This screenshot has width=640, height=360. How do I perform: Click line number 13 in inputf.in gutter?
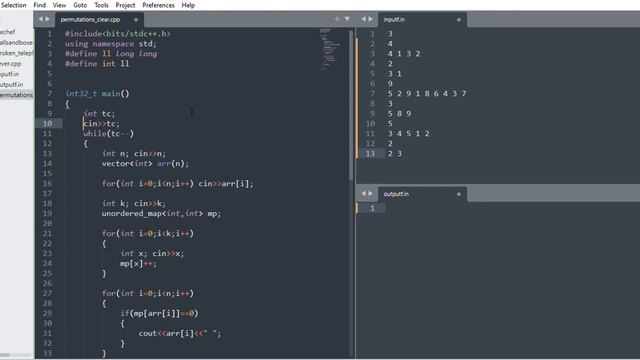pyautogui.click(x=370, y=153)
